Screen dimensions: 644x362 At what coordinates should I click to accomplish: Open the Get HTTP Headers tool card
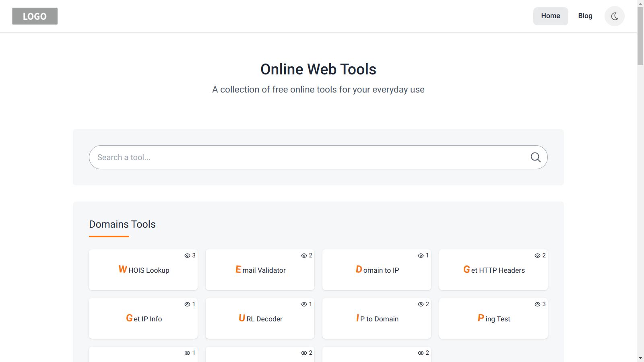click(493, 270)
